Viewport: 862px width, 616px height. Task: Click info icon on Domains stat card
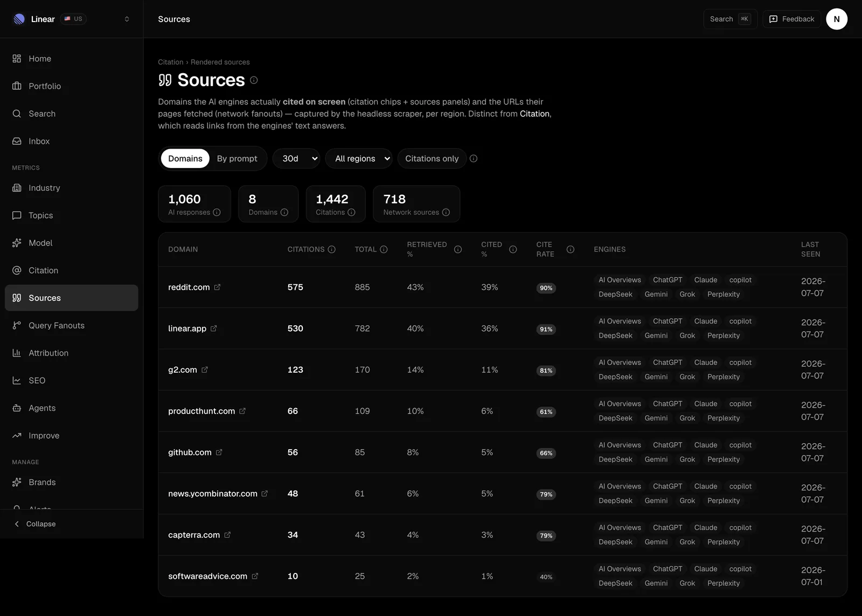click(284, 212)
